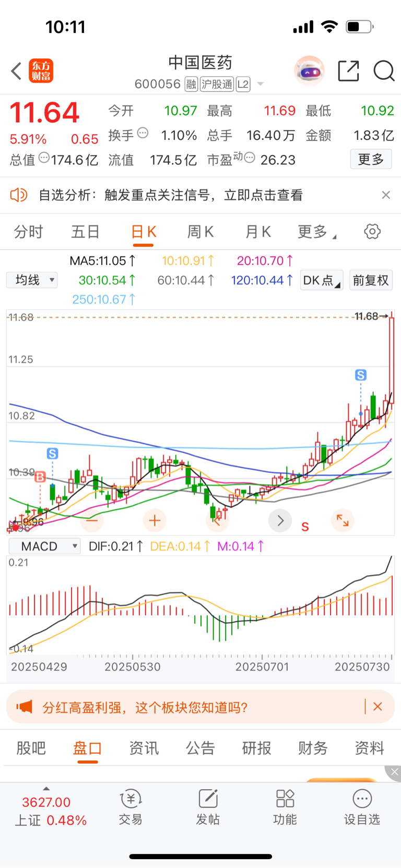Tap the megaphone icon in banner

(24, 707)
